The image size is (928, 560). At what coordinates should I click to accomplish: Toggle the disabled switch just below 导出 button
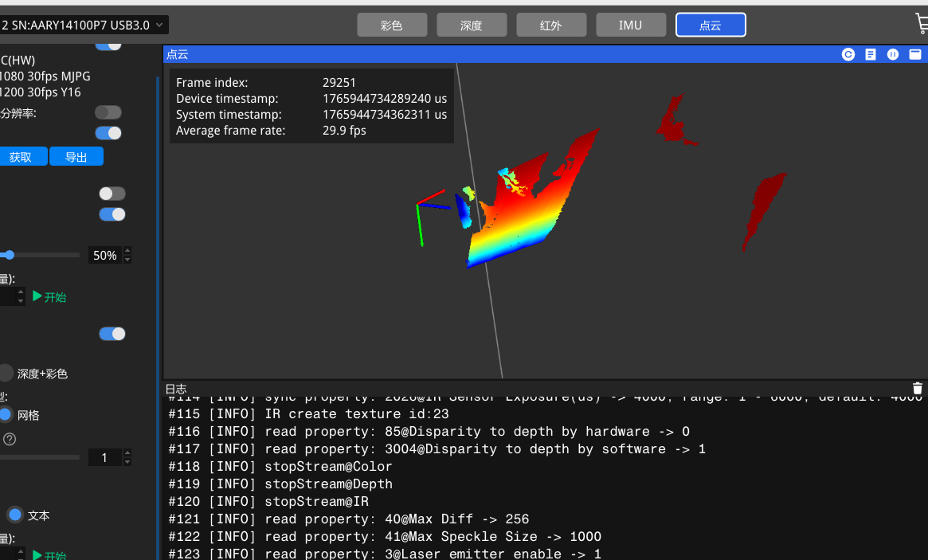click(x=112, y=194)
